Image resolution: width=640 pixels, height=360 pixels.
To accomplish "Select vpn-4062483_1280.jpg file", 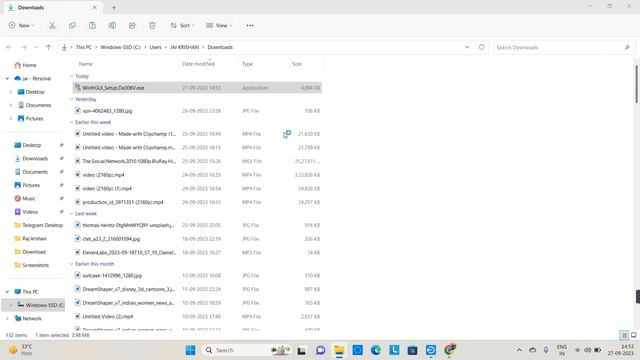I will [197, 111].
